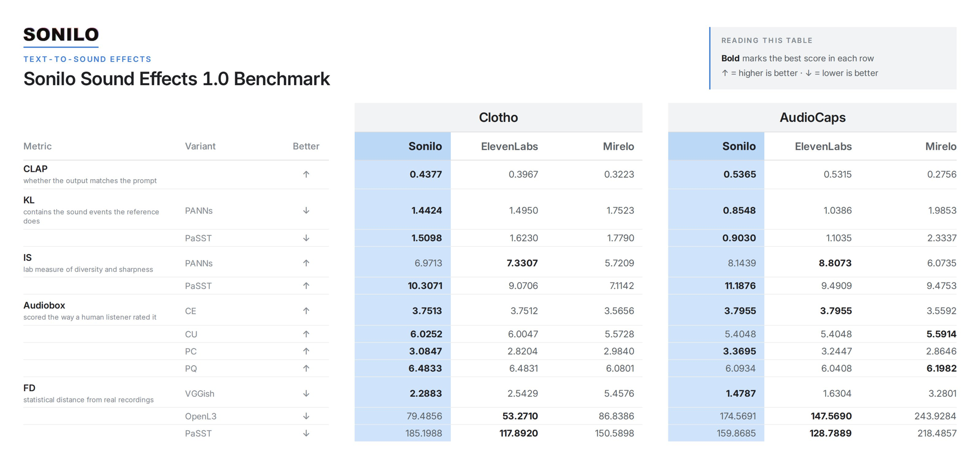The height and width of the screenshot is (469, 980).
Task: Click 'lab measure of diversity and sharpness' description
Action: (x=88, y=269)
